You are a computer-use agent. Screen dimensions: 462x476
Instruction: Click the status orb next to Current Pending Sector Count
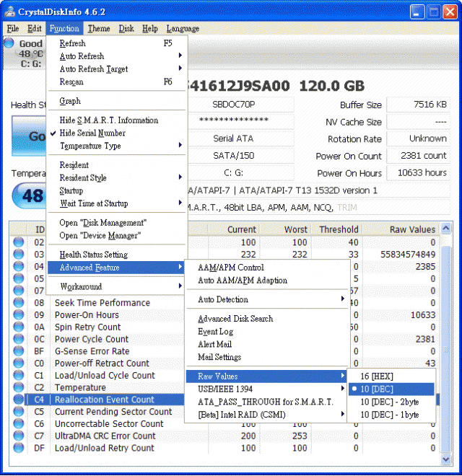click(19, 412)
